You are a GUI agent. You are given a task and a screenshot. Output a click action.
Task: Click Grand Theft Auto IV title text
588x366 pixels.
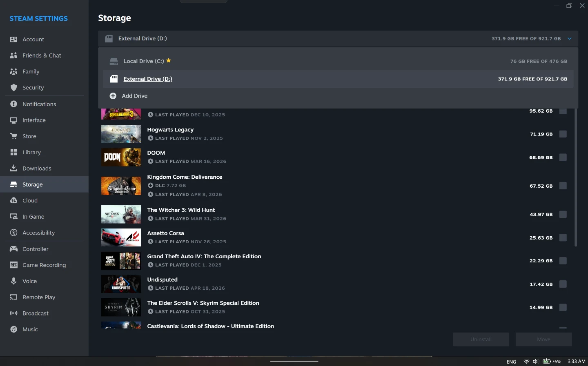(x=204, y=257)
